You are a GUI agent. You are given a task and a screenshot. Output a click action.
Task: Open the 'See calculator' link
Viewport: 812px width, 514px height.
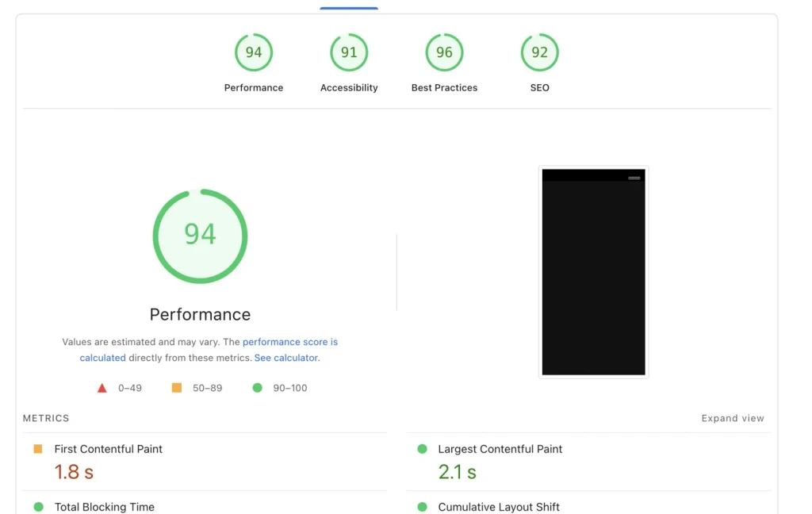point(285,358)
